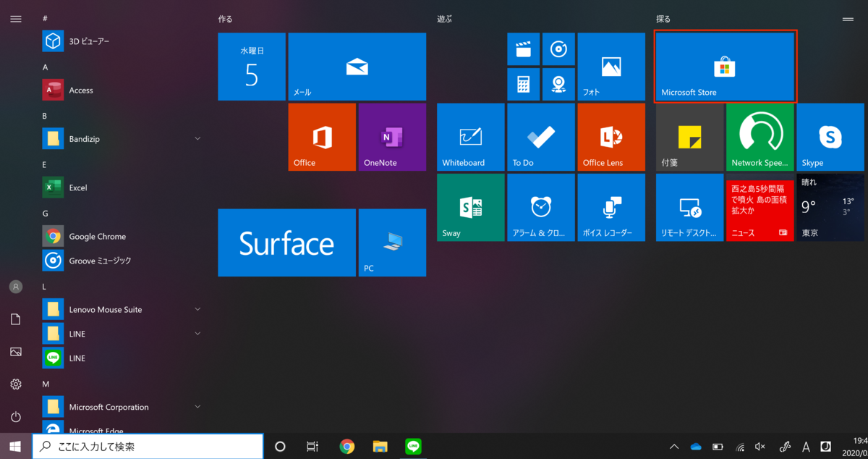Open the Photos (フォト) tile

click(610, 67)
